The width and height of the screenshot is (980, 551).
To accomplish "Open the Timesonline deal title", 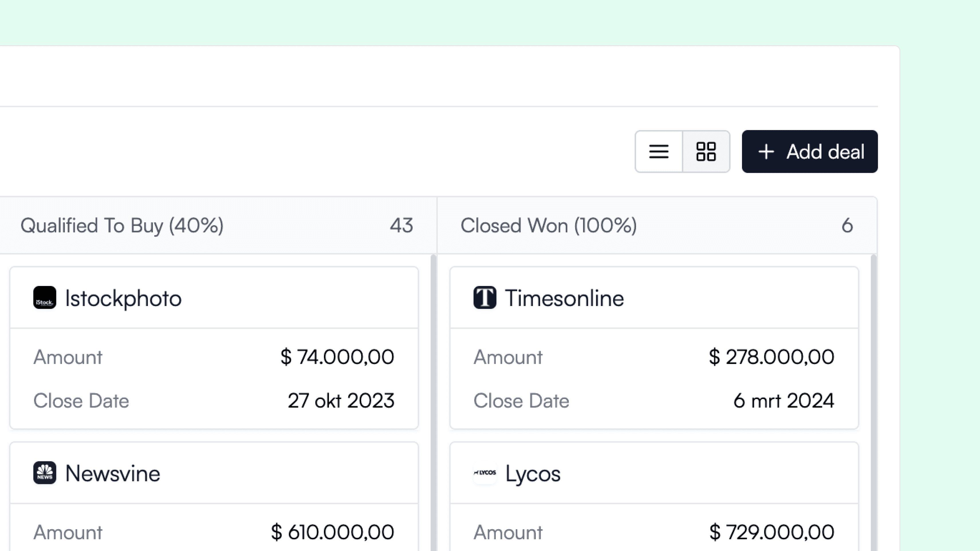I will [564, 298].
